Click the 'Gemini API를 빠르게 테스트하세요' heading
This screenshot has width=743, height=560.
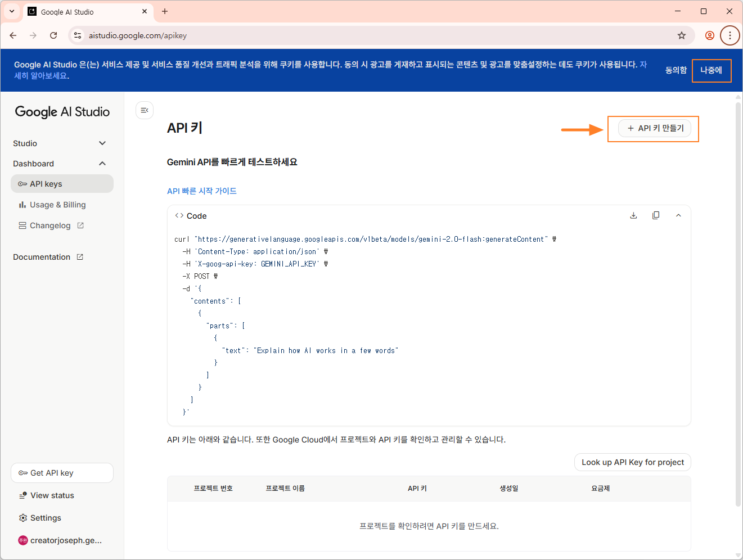(232, 162)
